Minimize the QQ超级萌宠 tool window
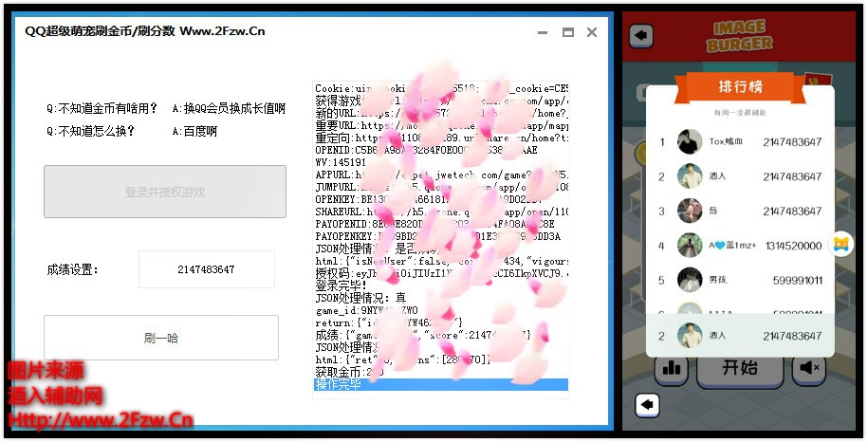Screen dimensions: 868x442 click(x=543, y=32)
